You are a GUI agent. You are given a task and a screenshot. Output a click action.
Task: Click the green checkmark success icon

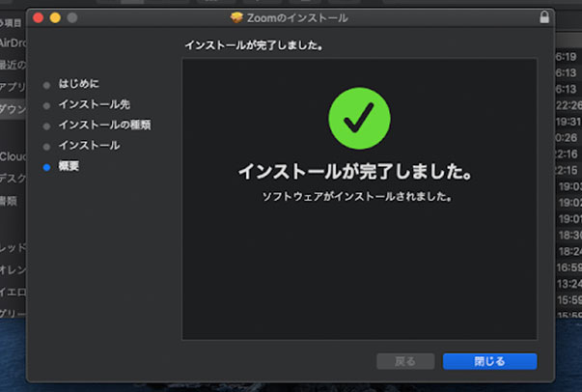359,119
